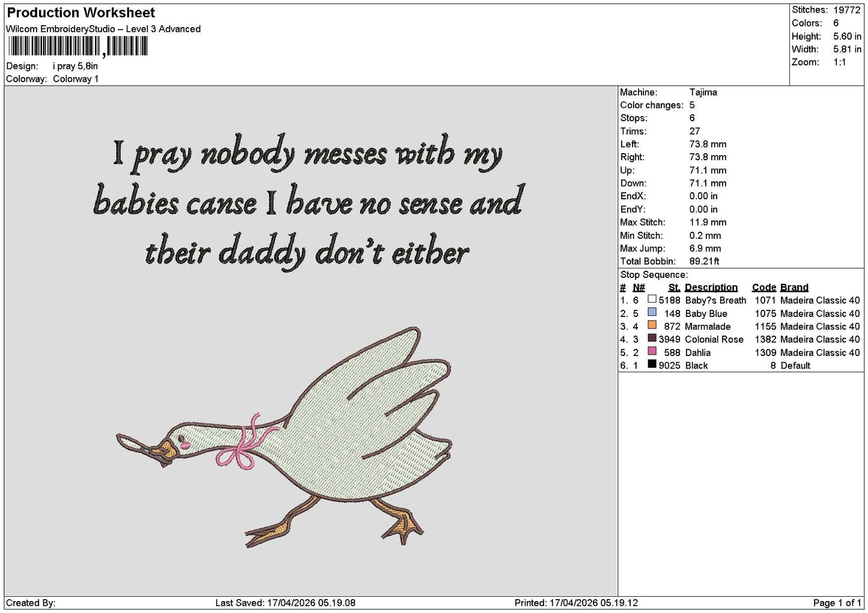This screenshot has height=613, width=868.
Task: Click the design name 'i pray 5,8in'
Action: click(x=75, y=66)
